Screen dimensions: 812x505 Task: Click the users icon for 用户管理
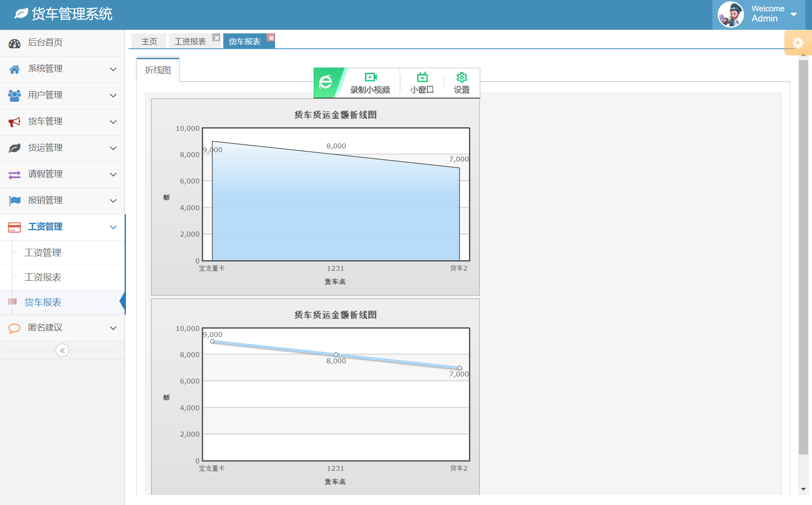point(14,96)
